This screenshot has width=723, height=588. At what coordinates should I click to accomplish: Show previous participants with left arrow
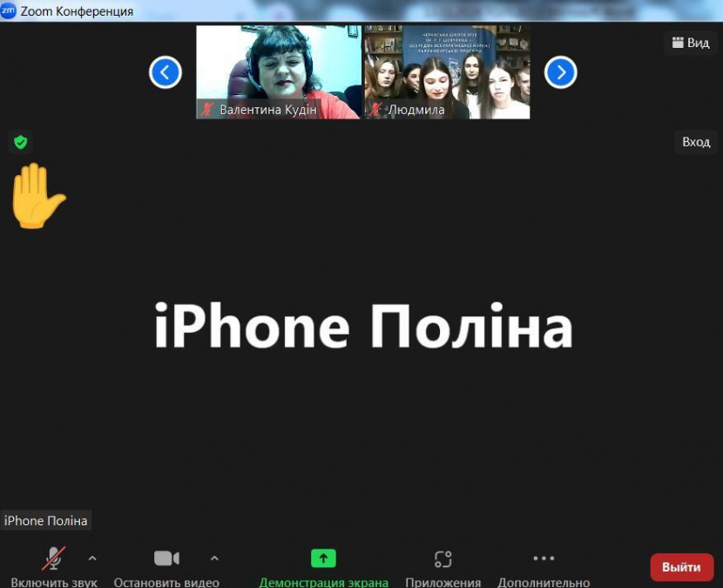(166, 72)
